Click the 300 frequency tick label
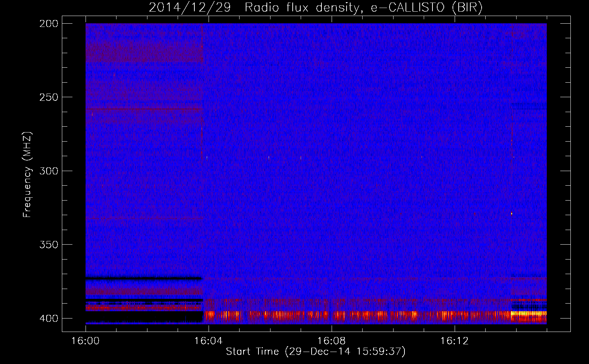Screen dimensions: 589x364 click(49, 171)
